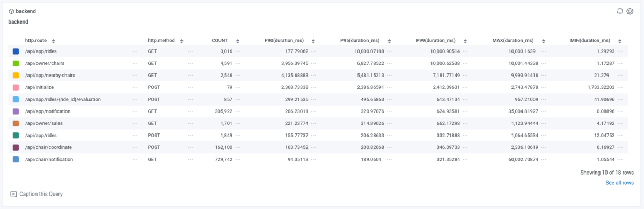Sort by MIN(duration_ms) column arrows

[x=620, y=41]
